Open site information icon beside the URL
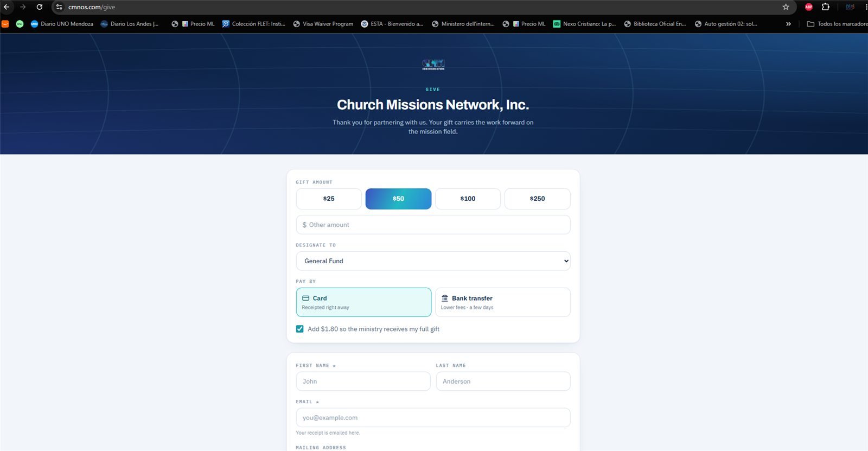868x451 pixels. pyautogui.click(x=59, y=7)
